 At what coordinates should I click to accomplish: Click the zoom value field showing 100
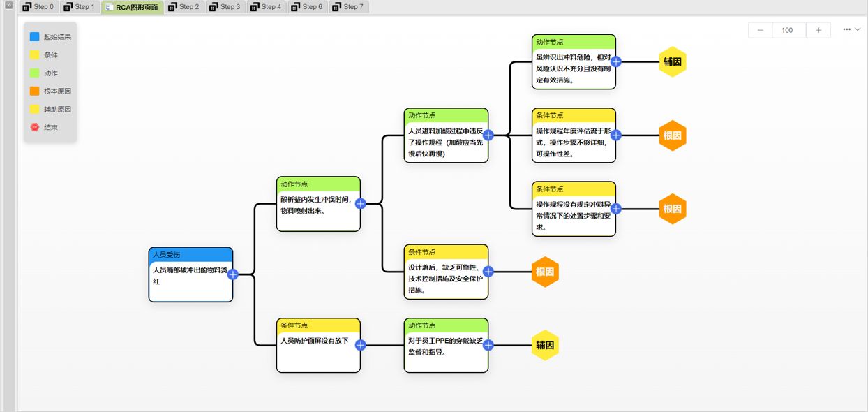[x=787, y=30]
